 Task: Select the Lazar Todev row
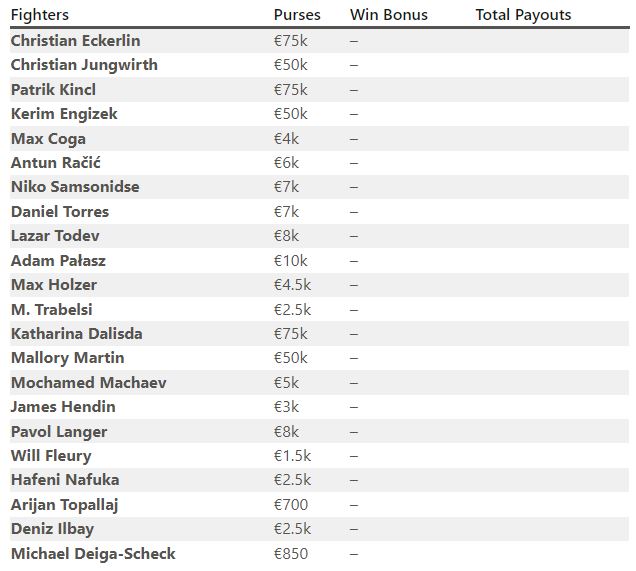[x=319, y=236]
